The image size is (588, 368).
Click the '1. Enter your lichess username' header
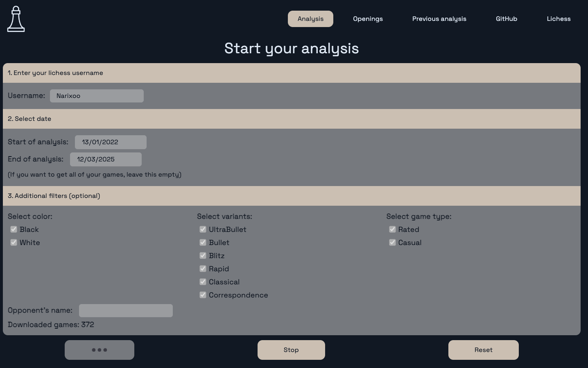pyautogui.click(x=292, y=73)
